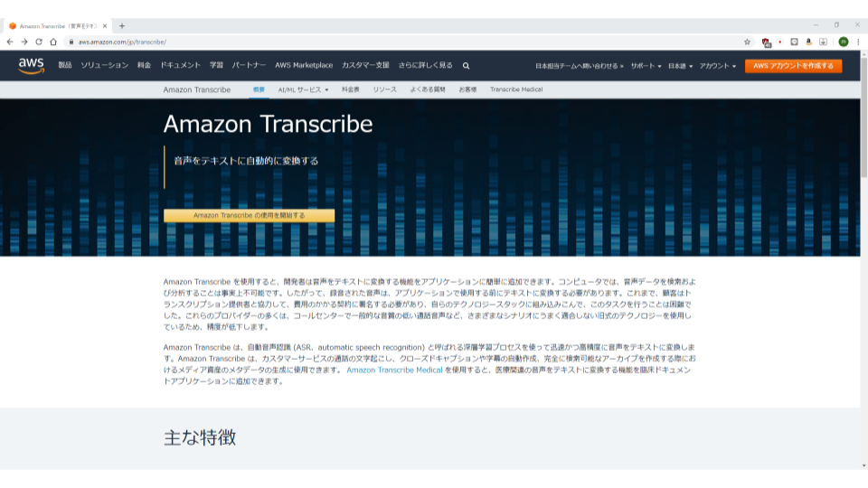Select the お客様 tab

click(x=467, y=89)
